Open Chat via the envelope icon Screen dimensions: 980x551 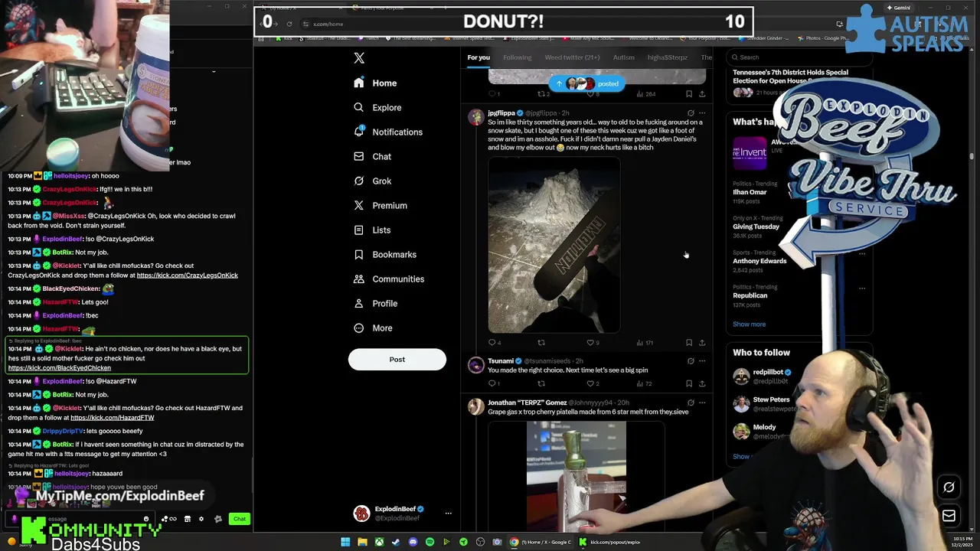coord(358,156)
